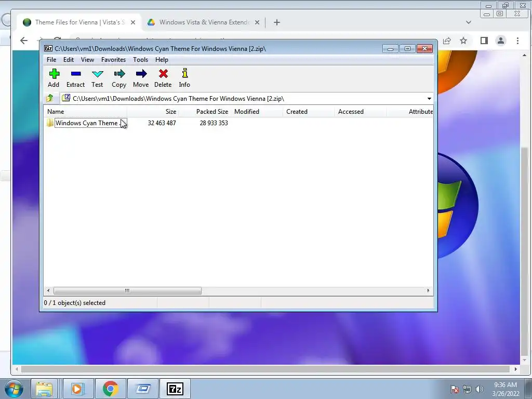Expand Chrome's tab search chevron
The image size is (532, 399).
pos(469,22)
